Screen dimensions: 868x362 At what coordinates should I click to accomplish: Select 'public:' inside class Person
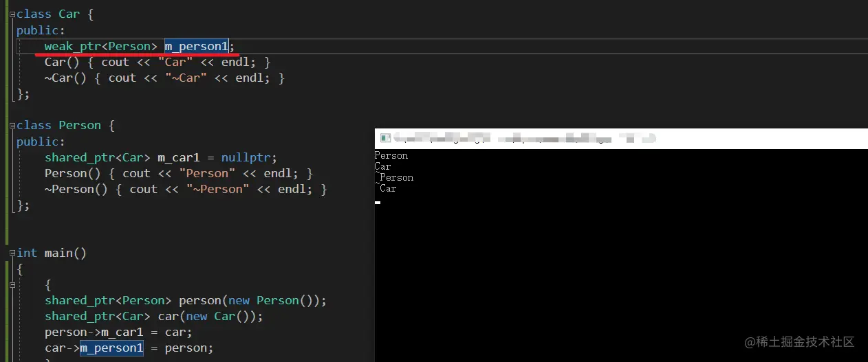pos(41,142)
